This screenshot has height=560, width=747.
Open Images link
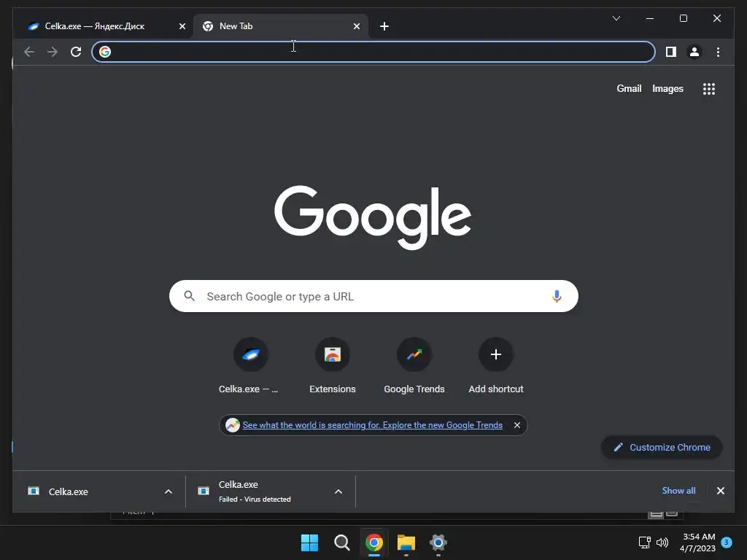(x=667, y=88)
